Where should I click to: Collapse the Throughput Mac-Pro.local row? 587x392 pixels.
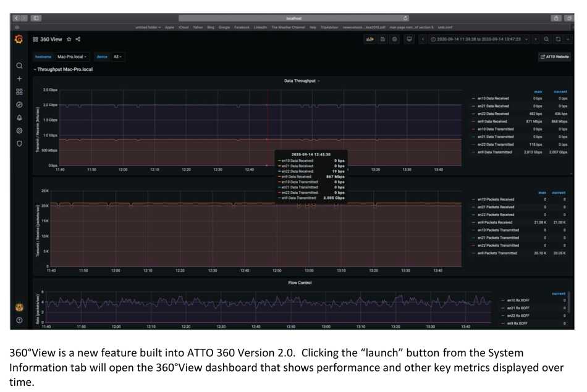(x=63, y=70)
